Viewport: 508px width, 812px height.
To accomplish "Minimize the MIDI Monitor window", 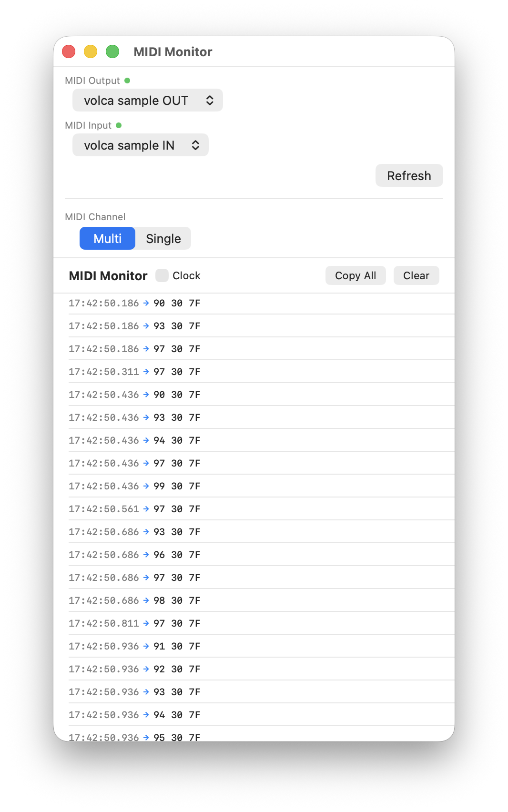I will coord(91,51).
